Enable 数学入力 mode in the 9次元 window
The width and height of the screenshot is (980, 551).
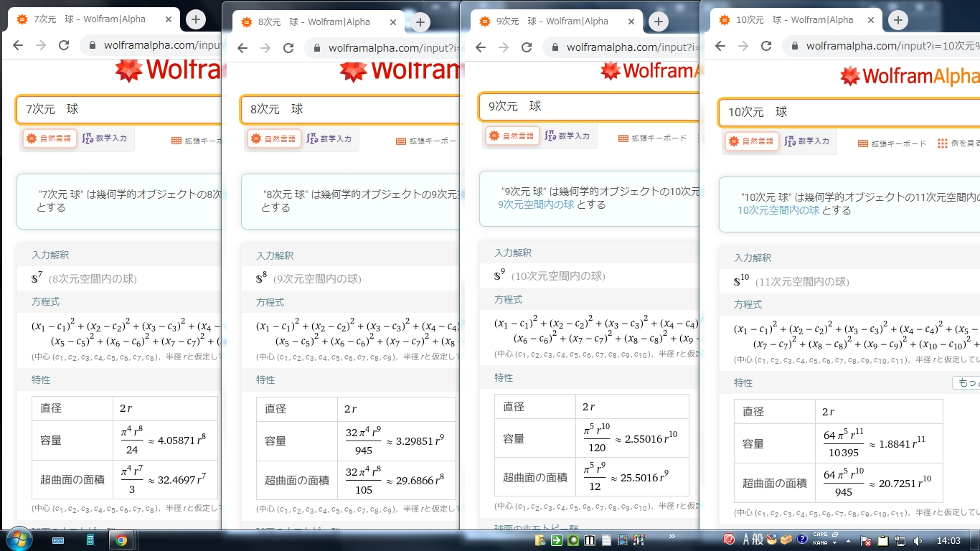click(x=567, y=136)
